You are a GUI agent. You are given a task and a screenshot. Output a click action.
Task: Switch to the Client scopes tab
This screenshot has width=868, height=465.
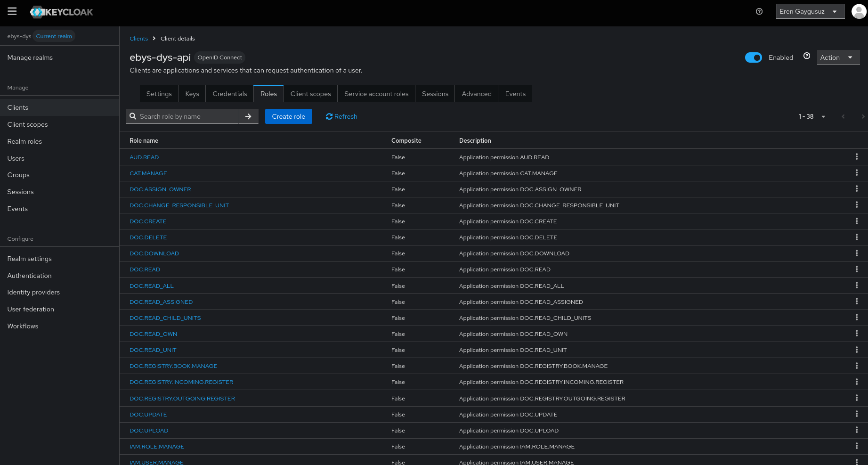point(311,94)
